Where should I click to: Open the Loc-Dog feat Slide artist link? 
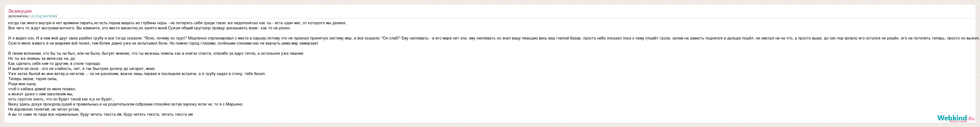[x=43, y=16]
